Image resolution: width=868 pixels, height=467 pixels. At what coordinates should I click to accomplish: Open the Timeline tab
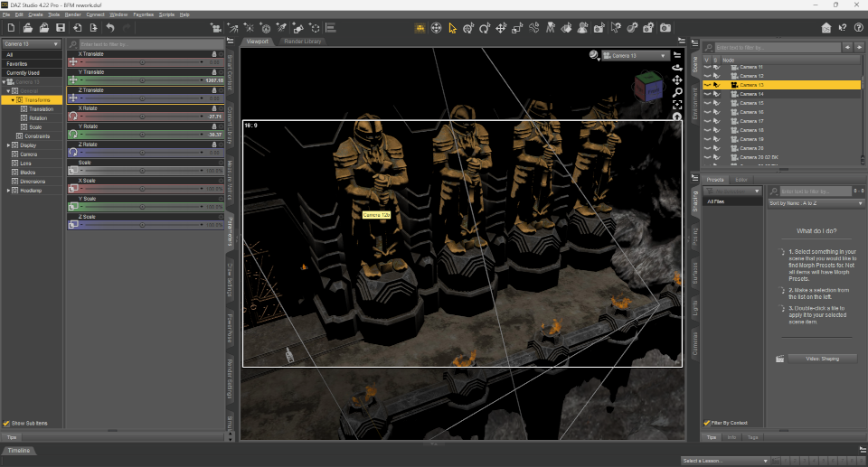click(19, 451)
